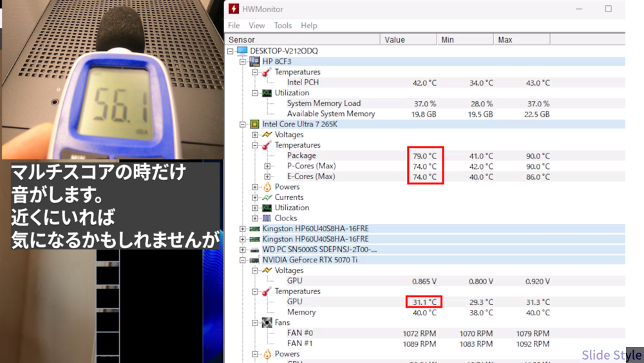644x363 pixels.
Task: Click the Min column header
Action: (x=465, y=39)
